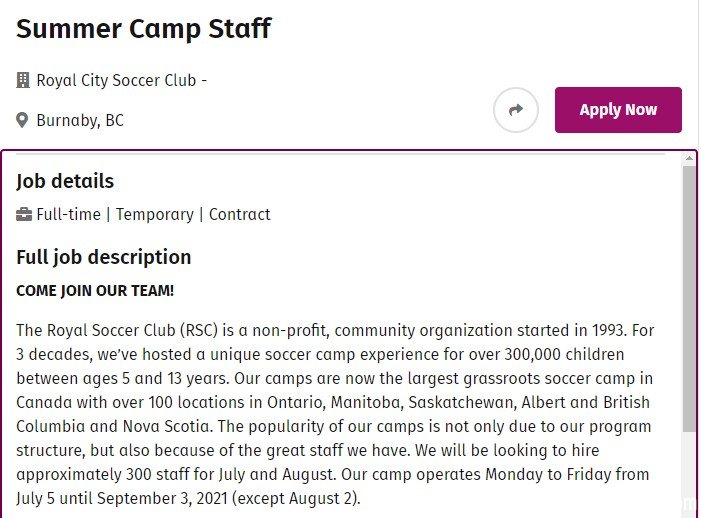Click the Full job description heading
This screenshot has height=518, width=701.
[x=104, y=257]
